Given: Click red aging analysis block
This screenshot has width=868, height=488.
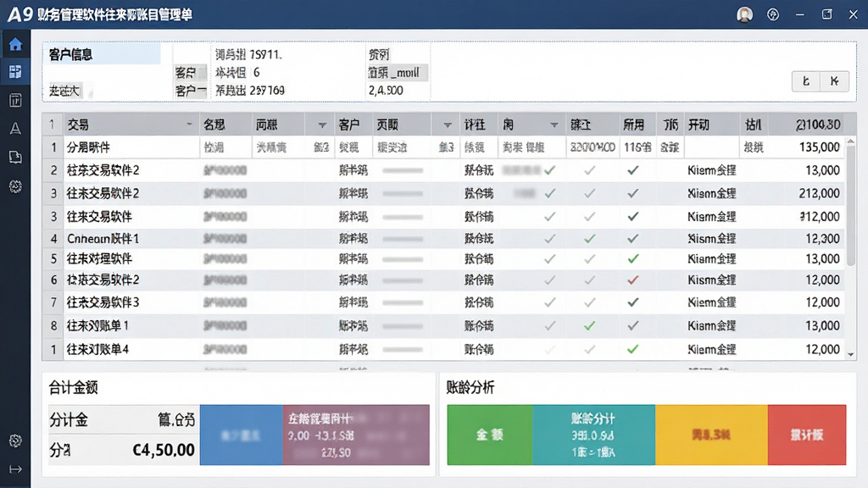Looking at the screenshot, I should 807,435.
